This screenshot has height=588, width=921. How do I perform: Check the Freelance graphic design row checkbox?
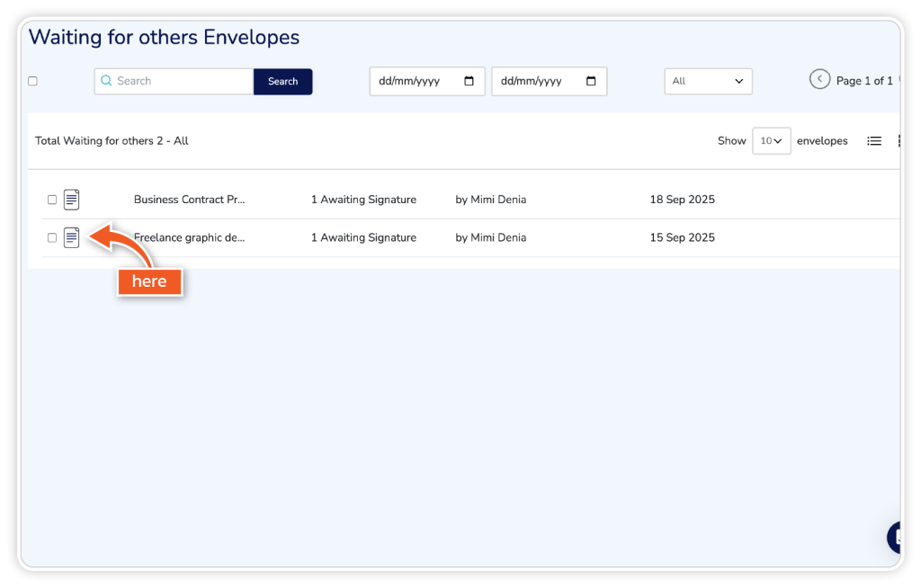(52, 238)
